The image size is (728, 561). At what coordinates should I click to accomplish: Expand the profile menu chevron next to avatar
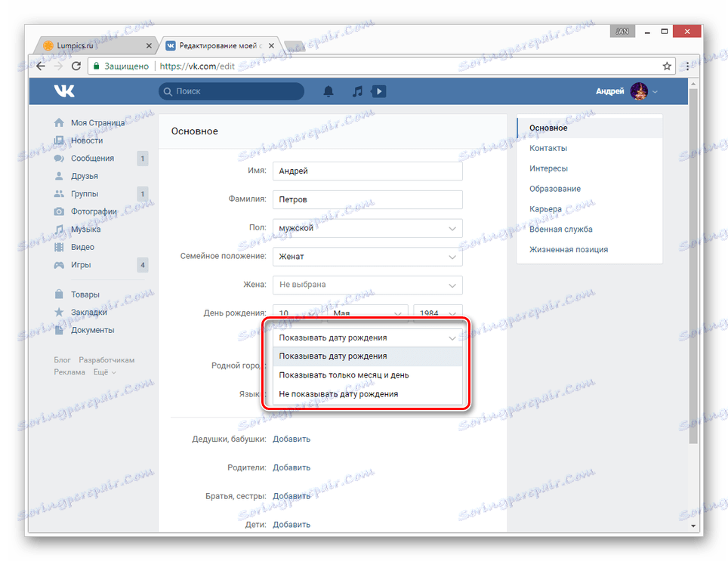655,92
